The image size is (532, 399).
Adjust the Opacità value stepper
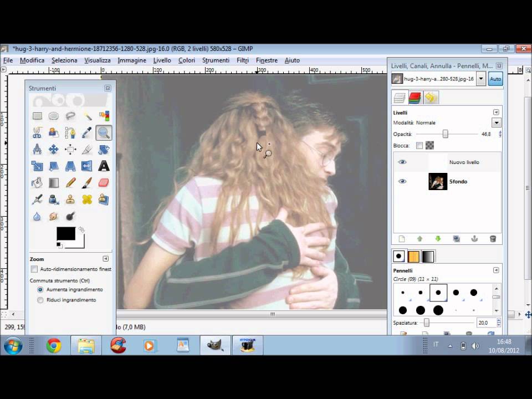(x=500, y=134)
